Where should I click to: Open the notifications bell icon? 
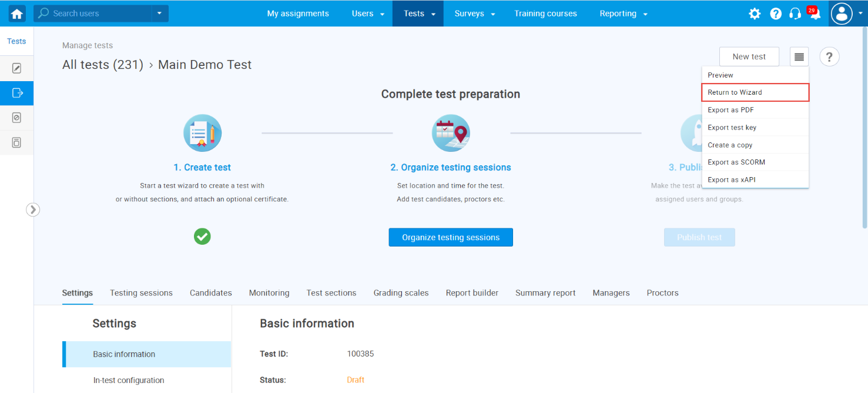click(815, 14)
